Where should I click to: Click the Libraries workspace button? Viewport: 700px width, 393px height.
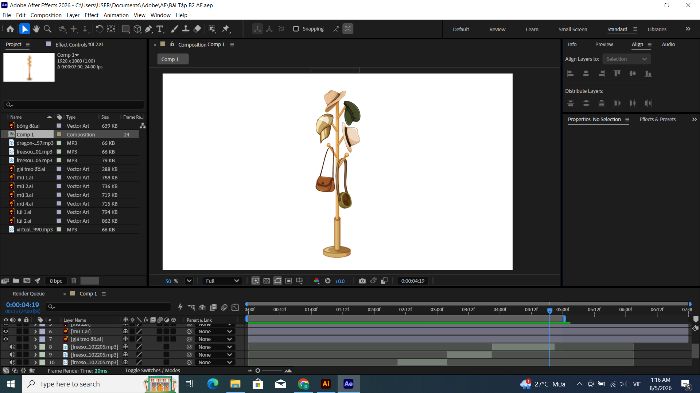pos(657,29)
